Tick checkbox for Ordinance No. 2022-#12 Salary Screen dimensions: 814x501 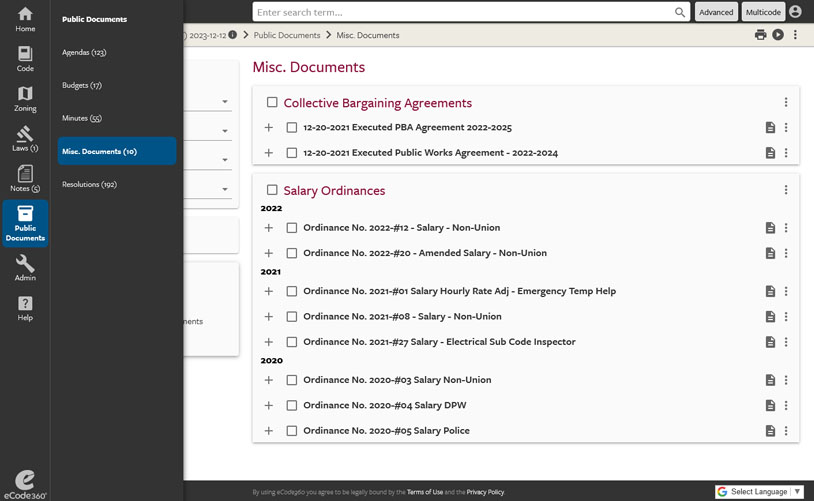pos(292,228)
